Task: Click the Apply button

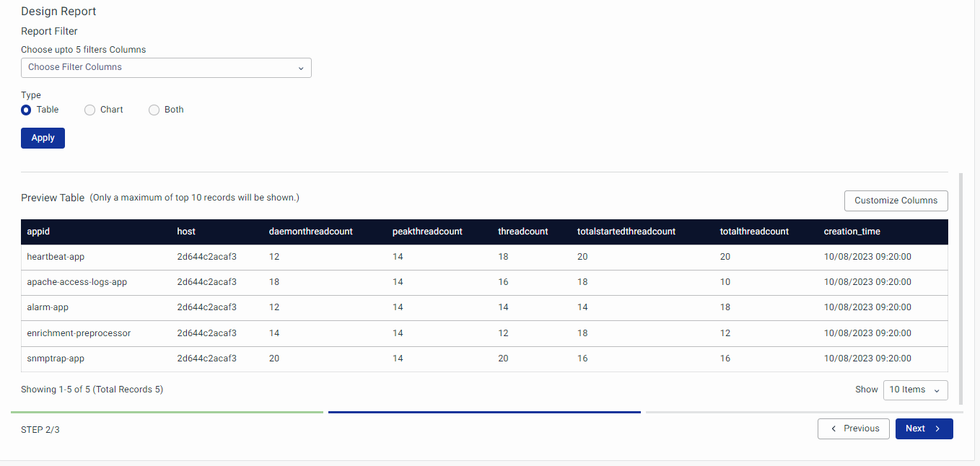Action: [43, 138]
